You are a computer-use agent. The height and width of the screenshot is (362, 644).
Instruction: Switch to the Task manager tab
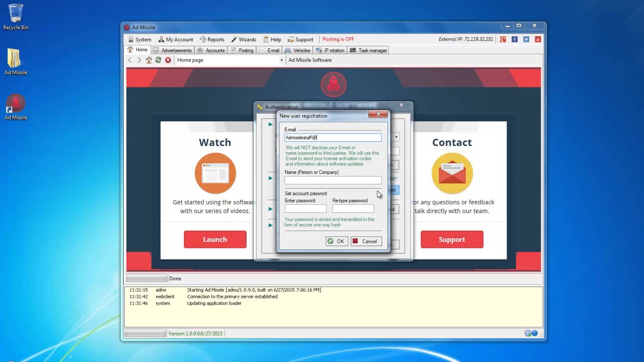pyautogui.click(x=368, y=50)
